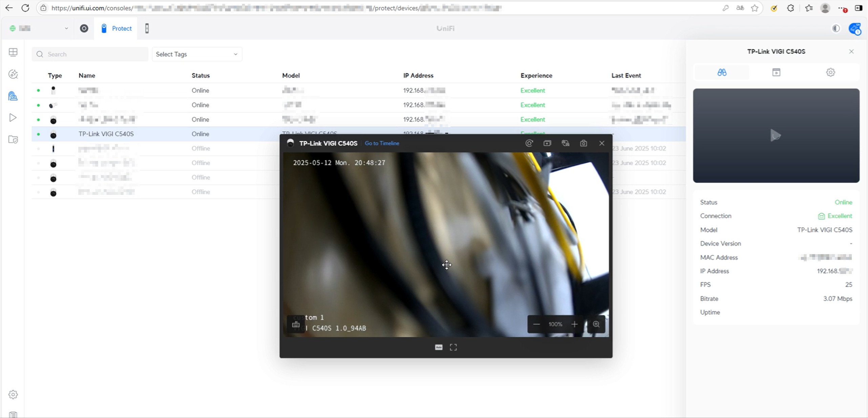Screen dimensions: 868x418
Task: Sort by the Experience column header
Action: click(x=536, y=76)
